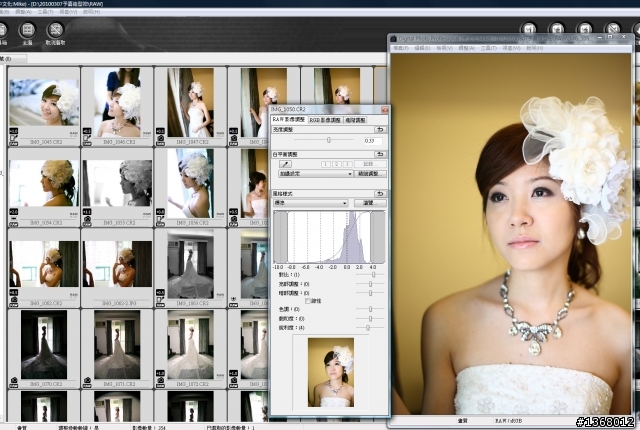Click the 登錄 register button for white balance
The image size is (640, 430).
click(x=369, y=164)
